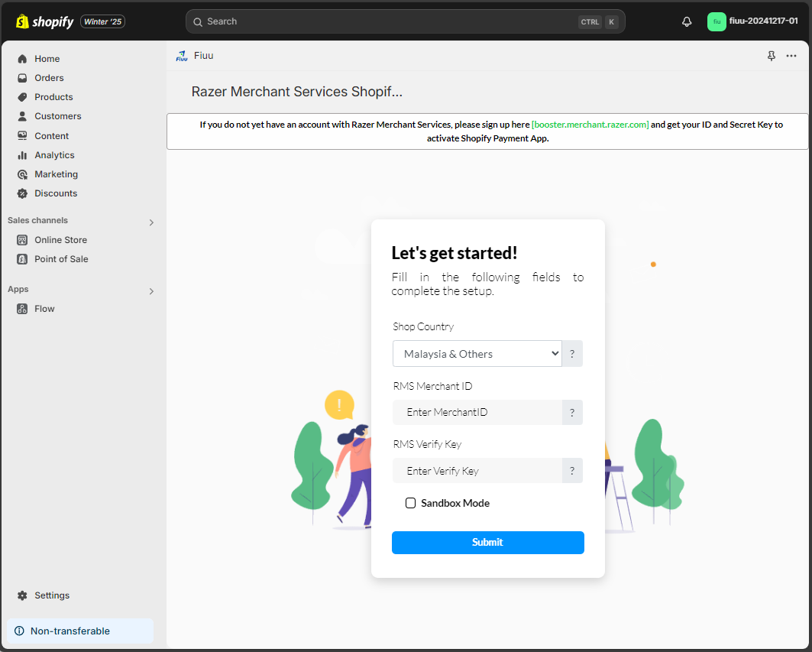Click the Sales channels heading text
Viewport: 812px width, 652px height.
[x=37, y=220]
